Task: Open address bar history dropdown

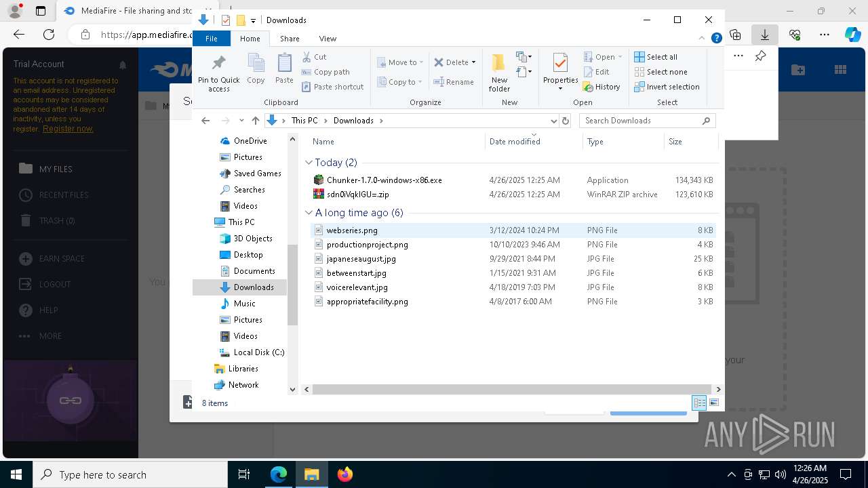Action: (554, 121)
